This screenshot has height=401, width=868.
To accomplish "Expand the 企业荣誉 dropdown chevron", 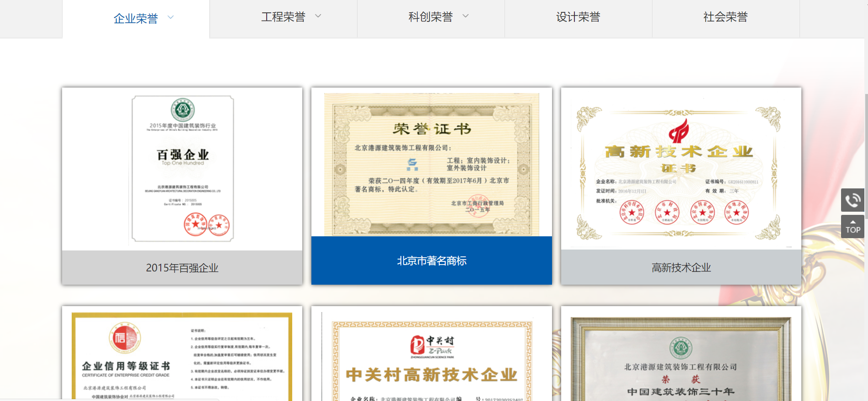I will [171, 17].
